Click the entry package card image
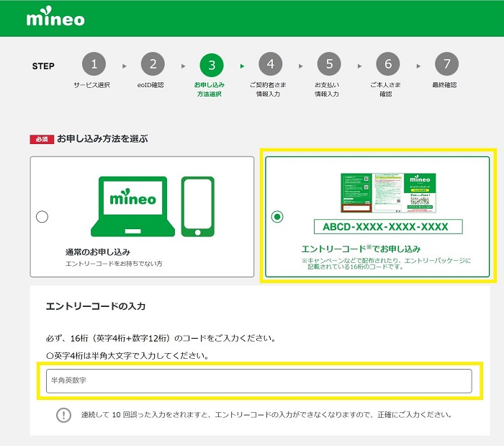Image resolution: width=504 pixels, height=446 pixels. (x=388, y=193)
